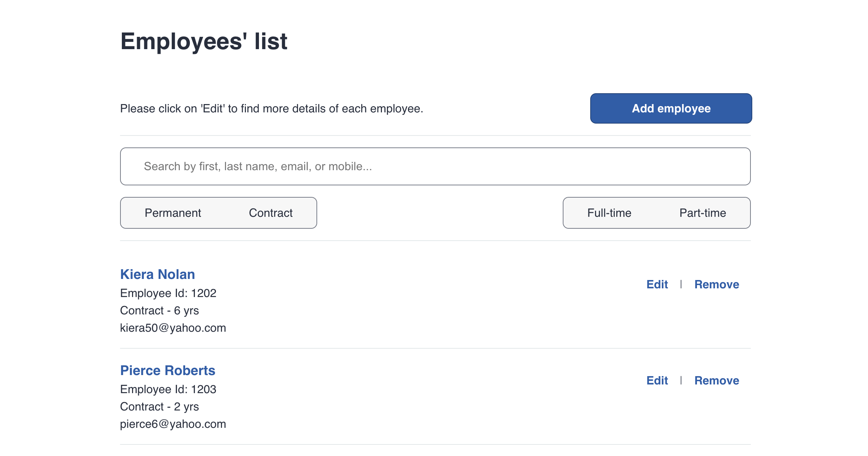Screen dimensions: 868x456
Task: Edit Kiera Nolan's details
Action: (x=657, y=284)
